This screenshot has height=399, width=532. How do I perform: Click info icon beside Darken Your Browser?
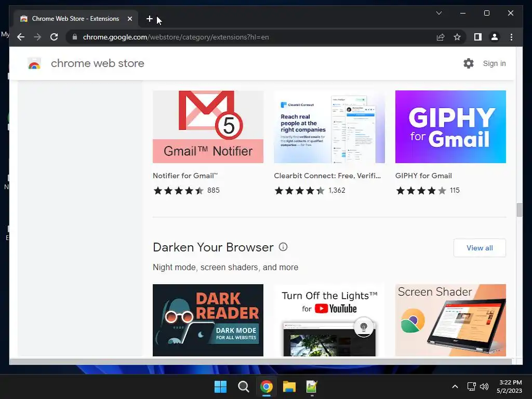(x=283, y=247)
